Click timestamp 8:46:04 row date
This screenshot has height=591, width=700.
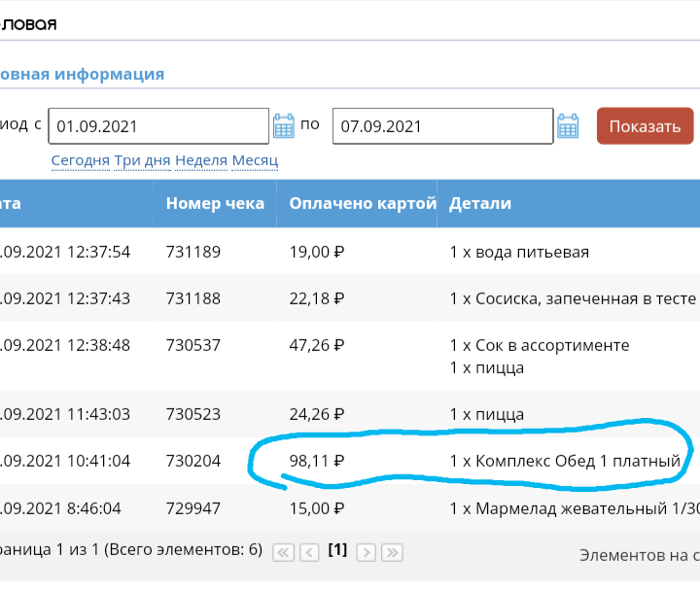point(94,509)
